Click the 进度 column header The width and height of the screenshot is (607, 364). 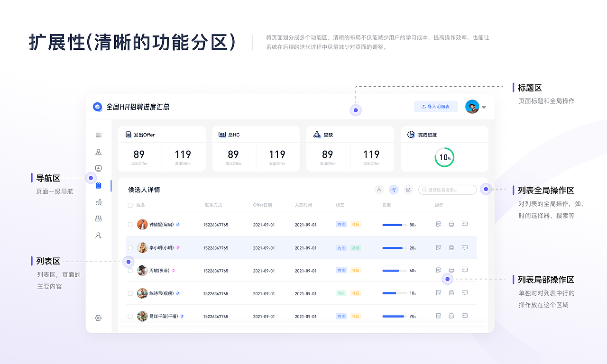tap(387, 205)
